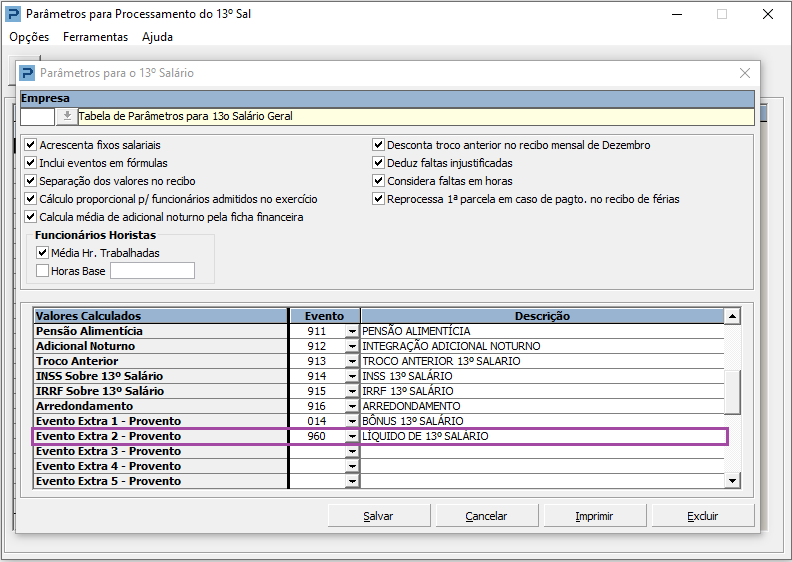Disable 'Considera faltas em horas'
Viewport: 792px width, 562px height.
click(379, 181)
